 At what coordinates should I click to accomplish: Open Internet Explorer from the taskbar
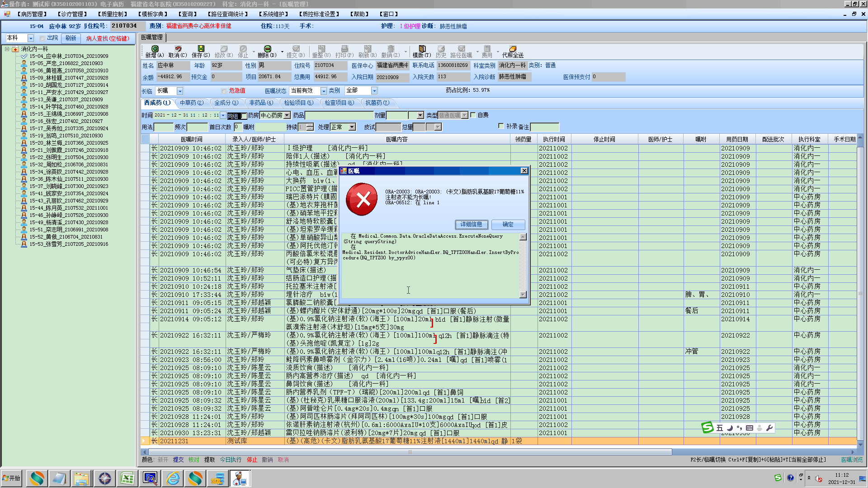coord(173,478)
